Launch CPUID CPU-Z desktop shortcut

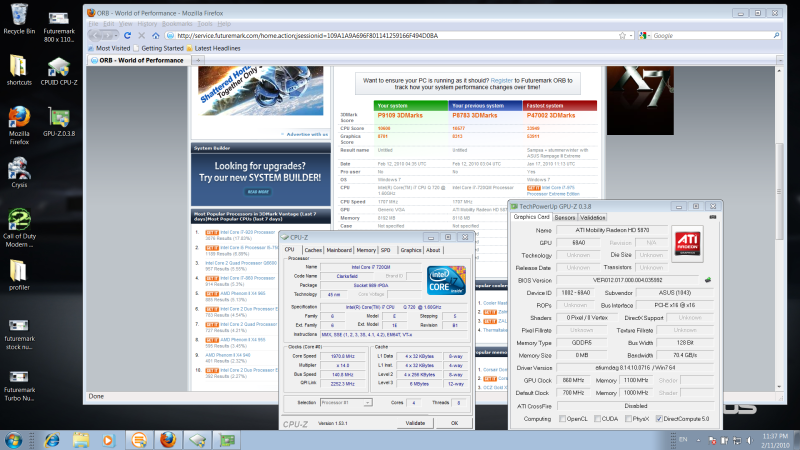coord(59,71)
